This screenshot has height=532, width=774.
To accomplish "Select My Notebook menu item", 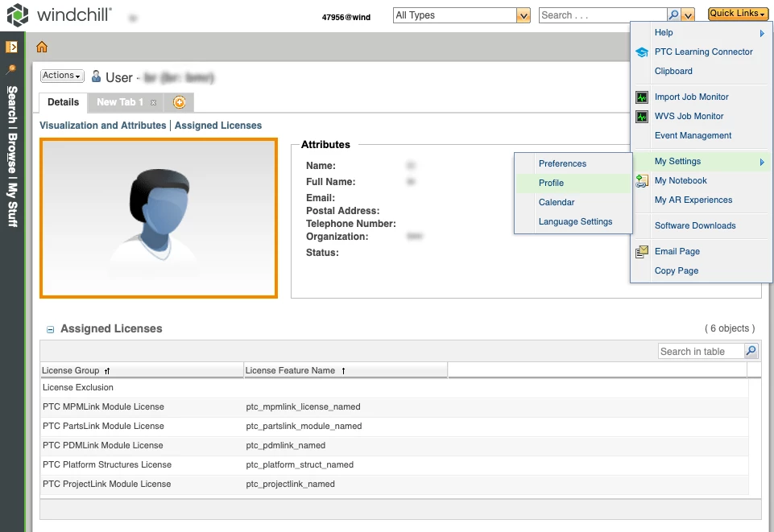I will tap(681, 181).
